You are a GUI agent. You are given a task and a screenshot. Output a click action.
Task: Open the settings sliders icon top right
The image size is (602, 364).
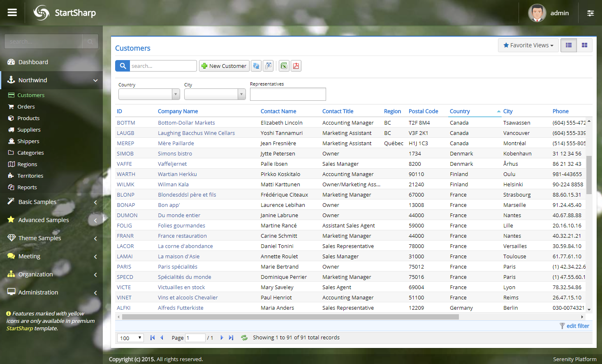590,13
